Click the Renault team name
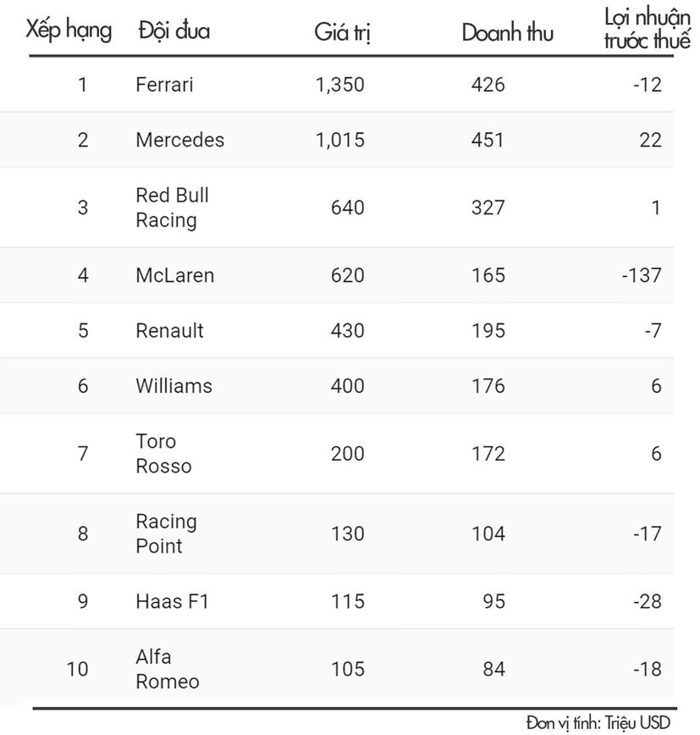700x735 pixels. coord(169,330)
